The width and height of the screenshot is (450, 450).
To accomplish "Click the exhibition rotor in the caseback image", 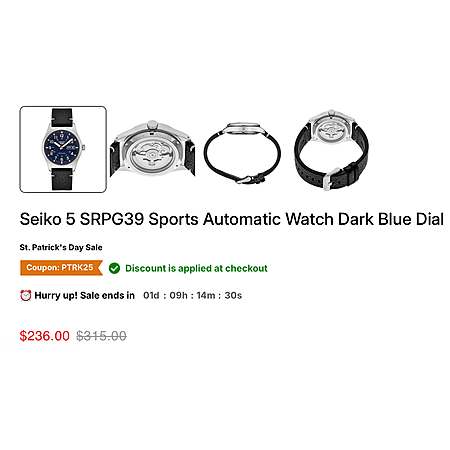I will (x=152, y=155).
